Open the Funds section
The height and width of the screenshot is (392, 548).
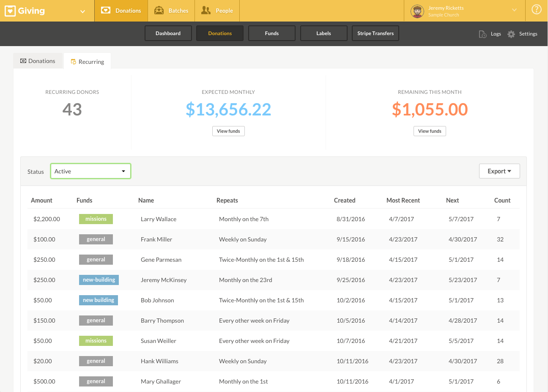272,33
